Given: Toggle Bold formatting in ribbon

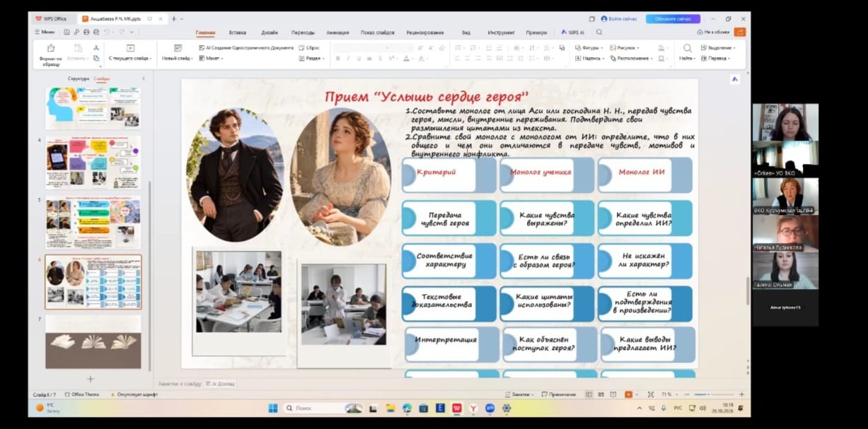Looking at the screenshot, I should pyautogui.click(x=337, y=58).
